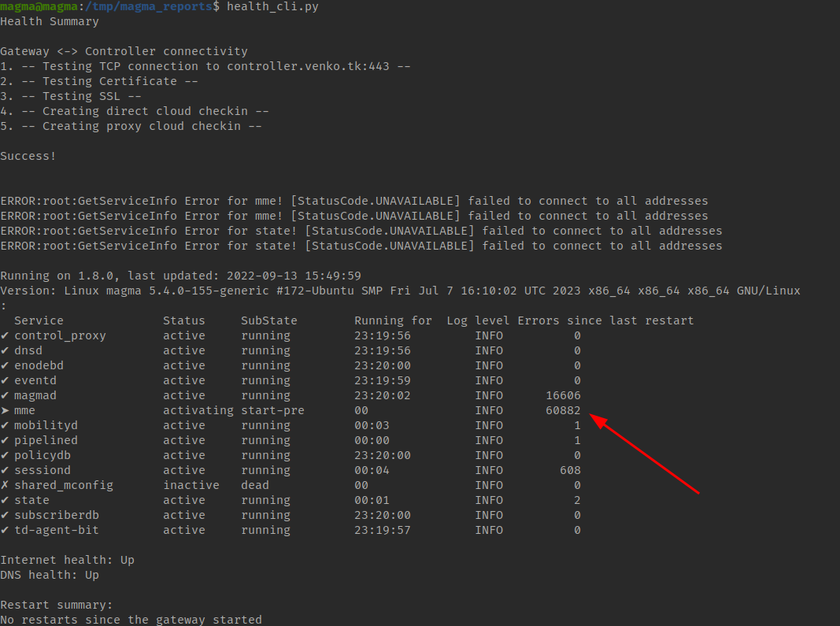Image resolution: width=840 pixels, height=626 pixels.
Task: Click the Status column header
Action: point(184,320)
